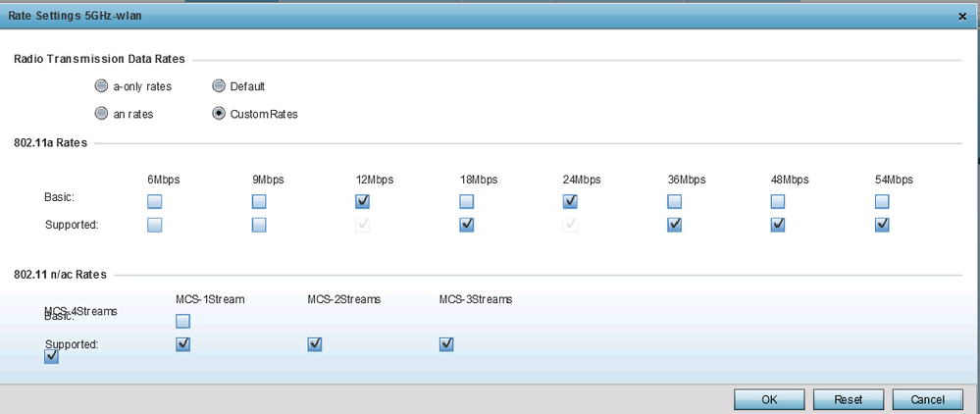Select the a-only rates radio button

tap(101, 86)
